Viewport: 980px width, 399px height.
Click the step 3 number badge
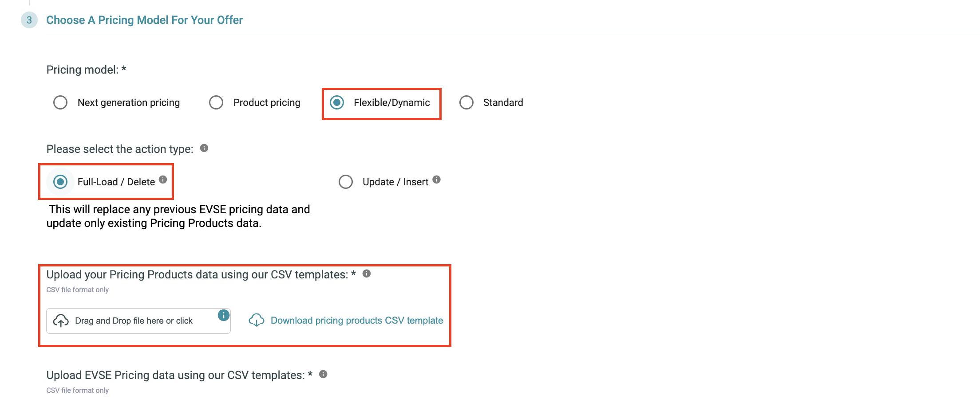[29, 20]
